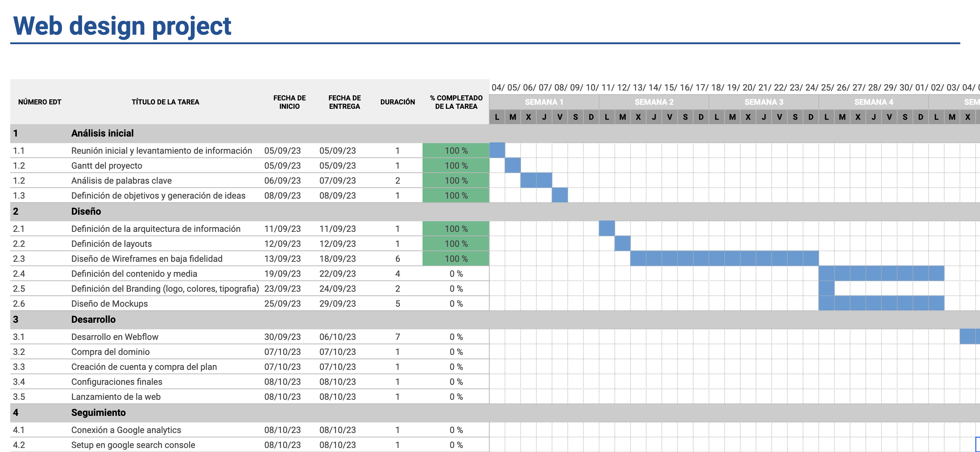Screen dimensions: 980x452
Task: Select the 'Seguimiento' section heading
Action: coord(98,413)
